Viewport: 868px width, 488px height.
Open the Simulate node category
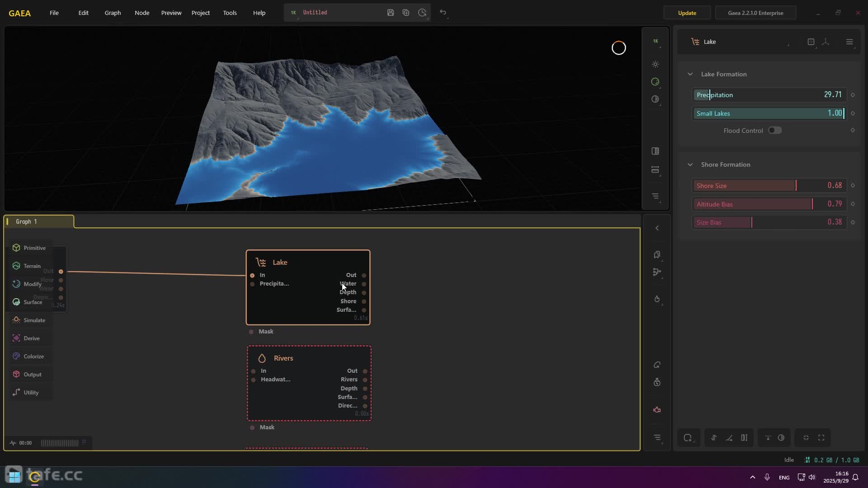pos(30,320)
